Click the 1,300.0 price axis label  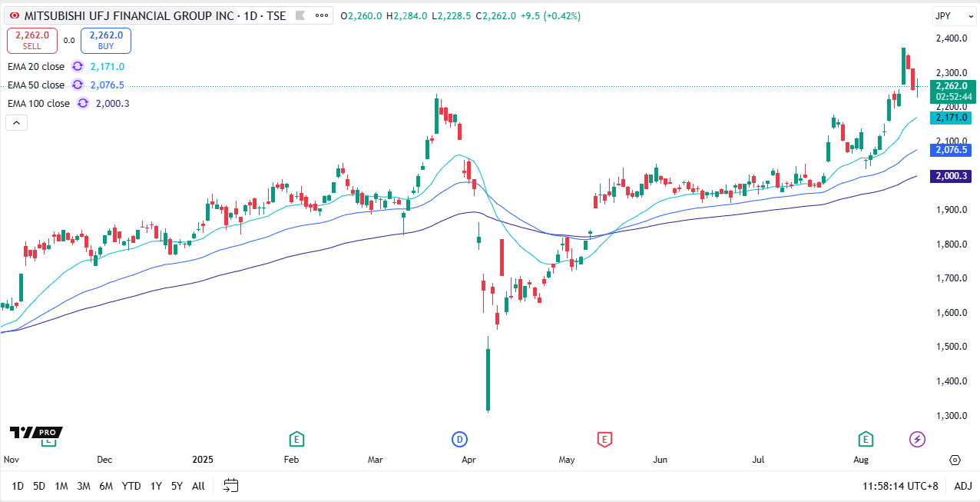[951, 416]
